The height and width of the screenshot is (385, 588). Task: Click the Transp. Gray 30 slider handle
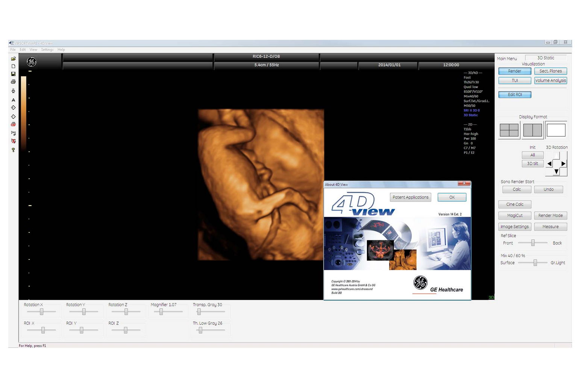pos(199,312)
